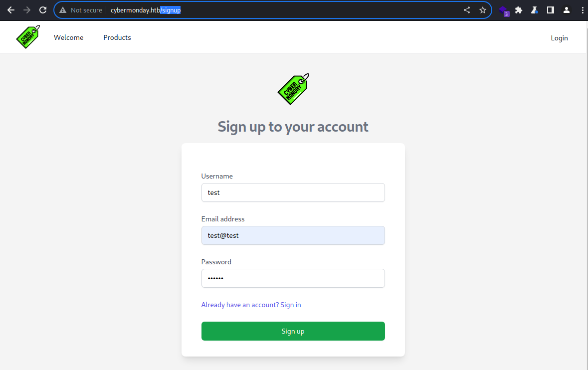Image resolution: width=588 pixels, height=370 pixels.
Task: Follow 'Already have an account? Sign in' link
Action: point(251,305)
